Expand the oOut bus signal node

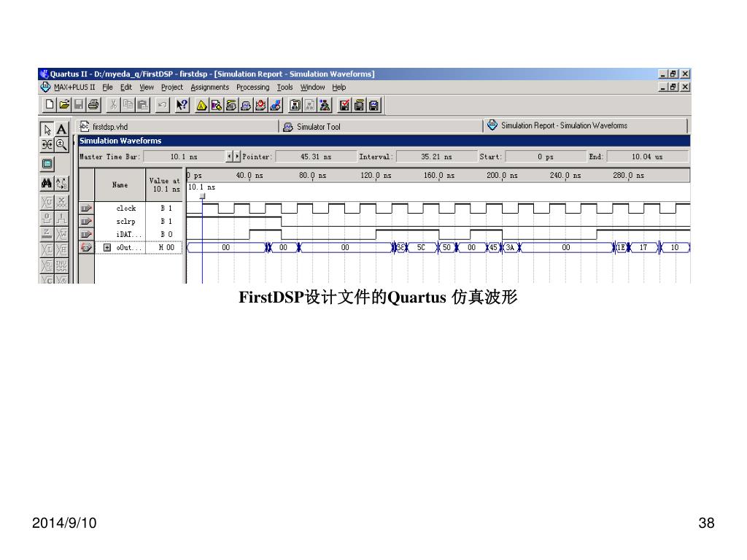(107, 248)
